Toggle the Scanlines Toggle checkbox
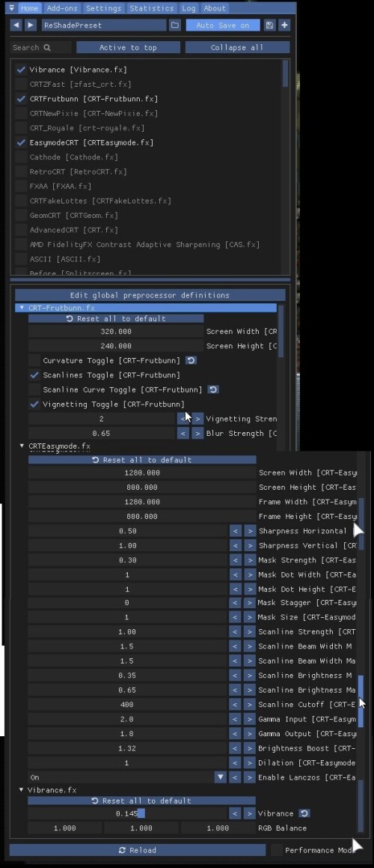The image size is (374, 868). (34, 374)
